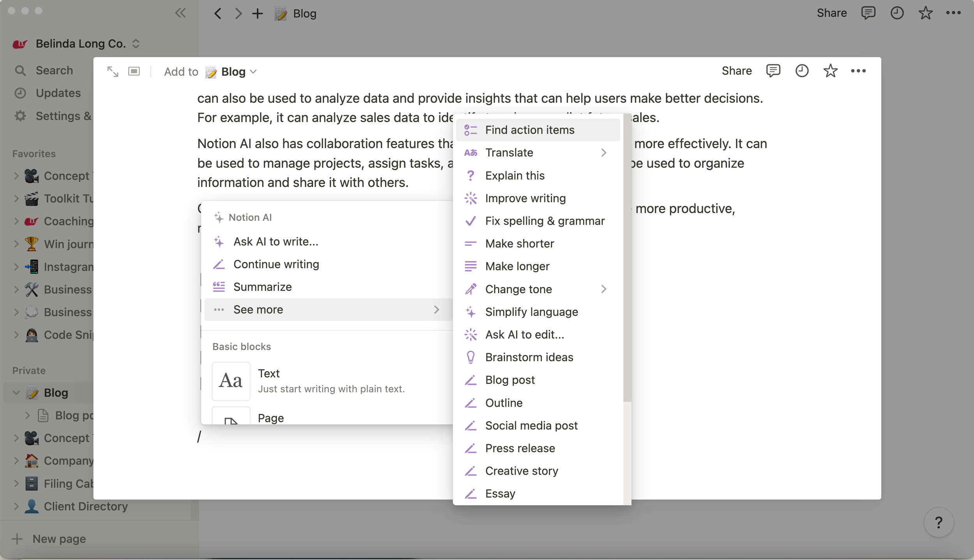Click the AI submenu scrollbar
The height and width of the screenshot is (560, 974).
click(627, 257)
